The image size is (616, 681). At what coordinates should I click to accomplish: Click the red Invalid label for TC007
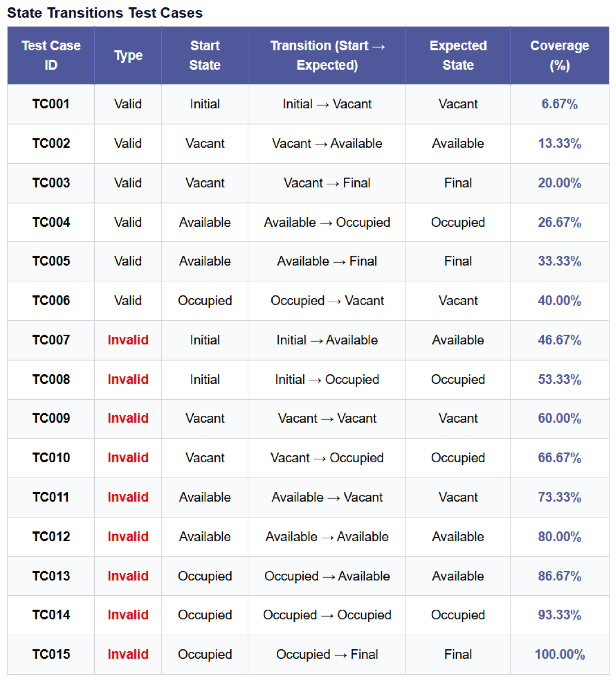point(128,340)
